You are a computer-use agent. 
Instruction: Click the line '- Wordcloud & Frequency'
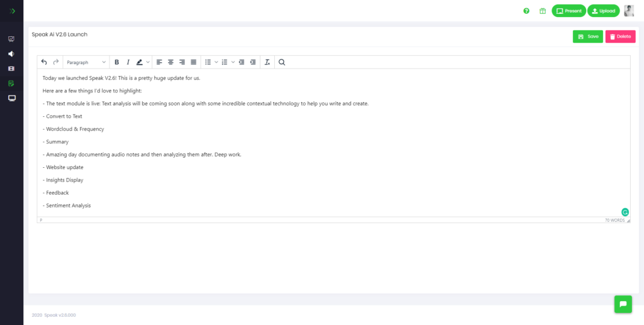pos(73,129)
